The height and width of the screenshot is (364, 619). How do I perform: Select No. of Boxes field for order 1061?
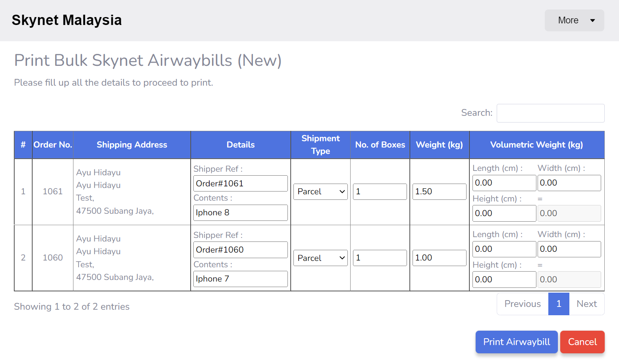[380, 192]
